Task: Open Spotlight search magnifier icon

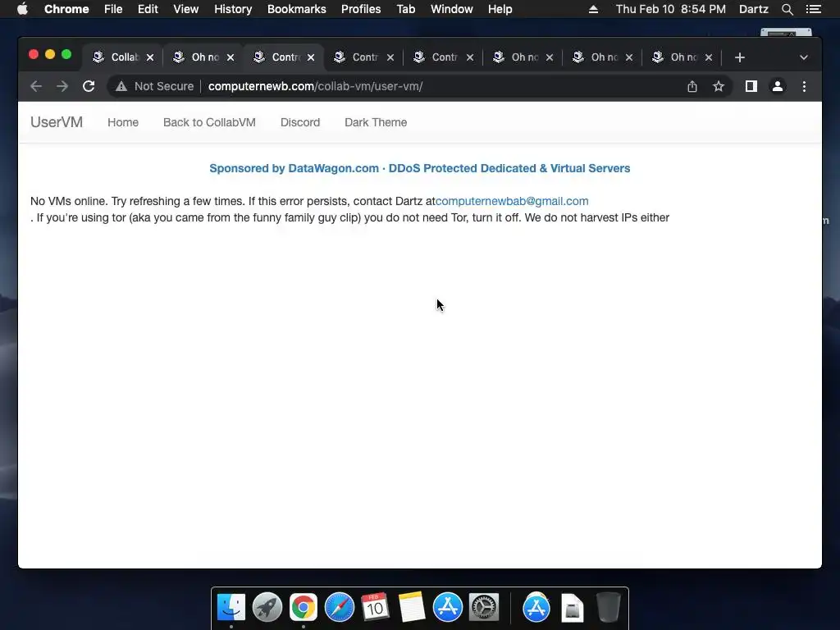Action: (787, 9)
